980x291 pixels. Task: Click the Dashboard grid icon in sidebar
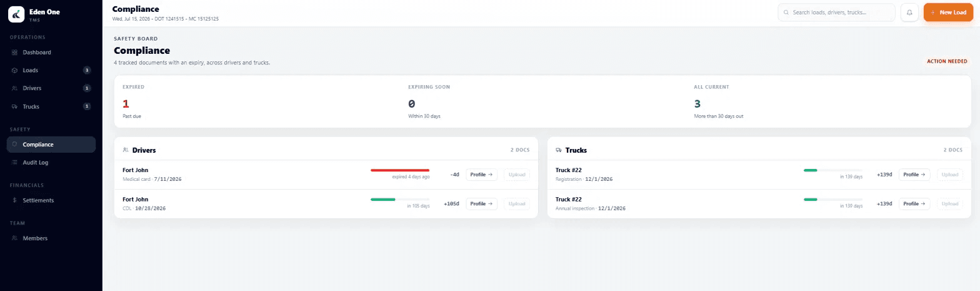[x=14, y=52]
